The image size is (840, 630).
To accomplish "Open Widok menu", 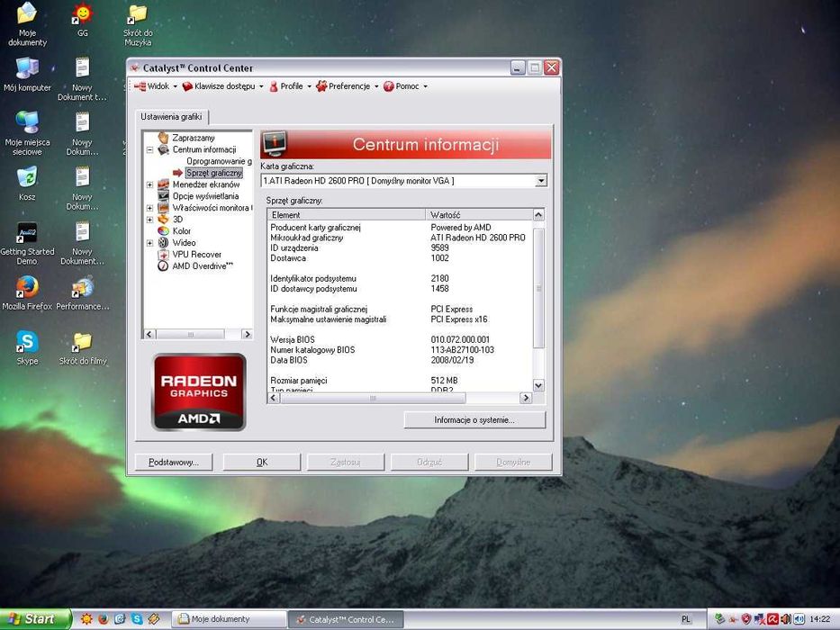I will [x=156, y=86].
